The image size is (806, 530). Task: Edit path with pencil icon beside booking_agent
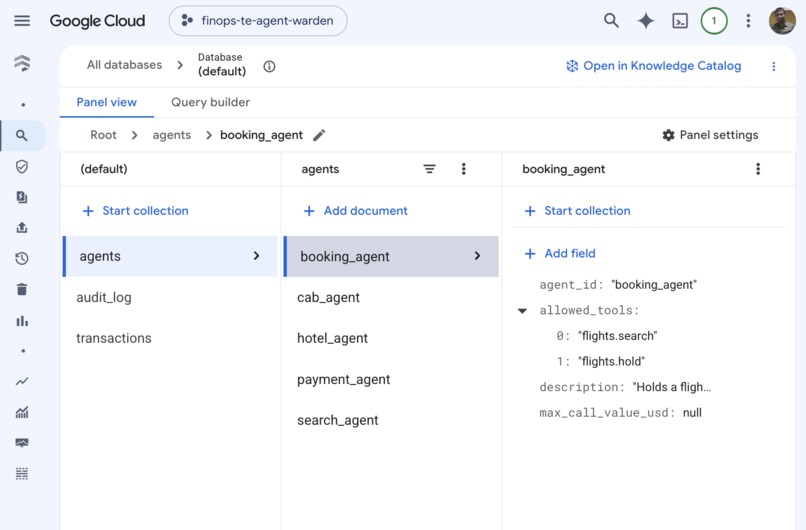(319, 135)
